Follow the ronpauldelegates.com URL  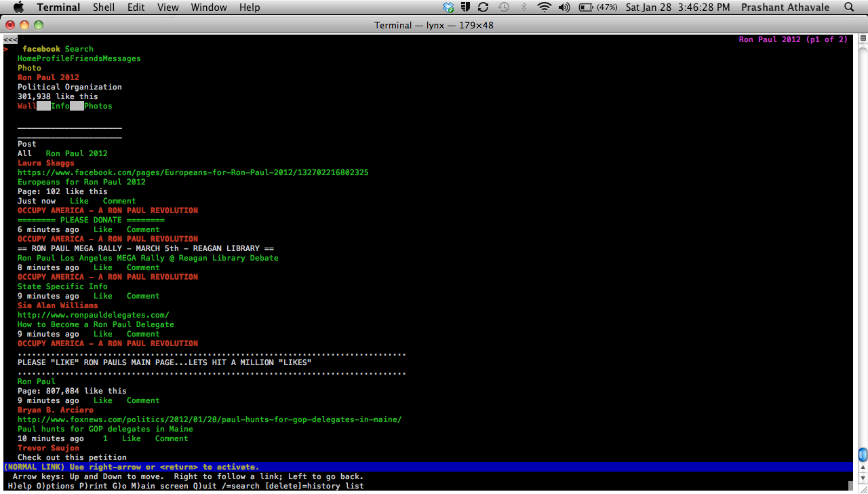pos(94,315)
